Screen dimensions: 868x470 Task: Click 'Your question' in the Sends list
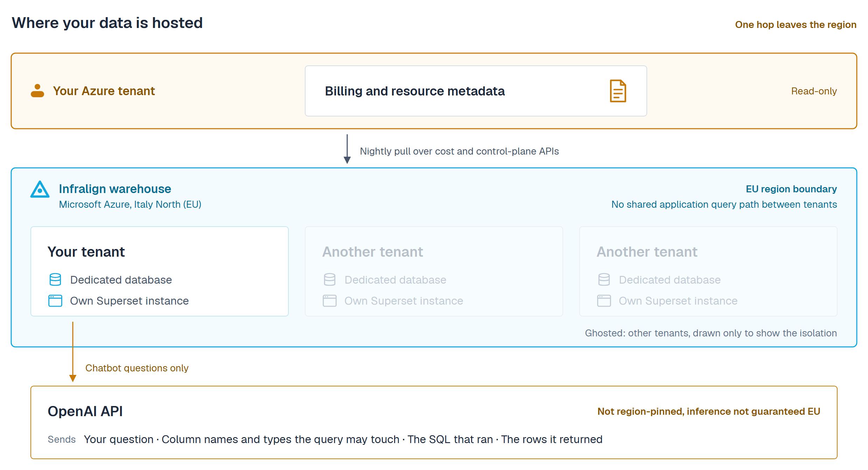(x=119, y=439)
